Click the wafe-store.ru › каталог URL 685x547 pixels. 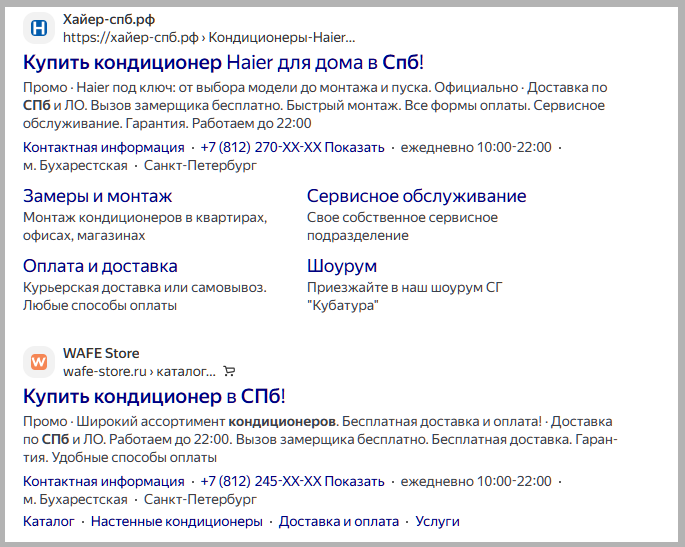pyautogui.click(x=139, y=371)
